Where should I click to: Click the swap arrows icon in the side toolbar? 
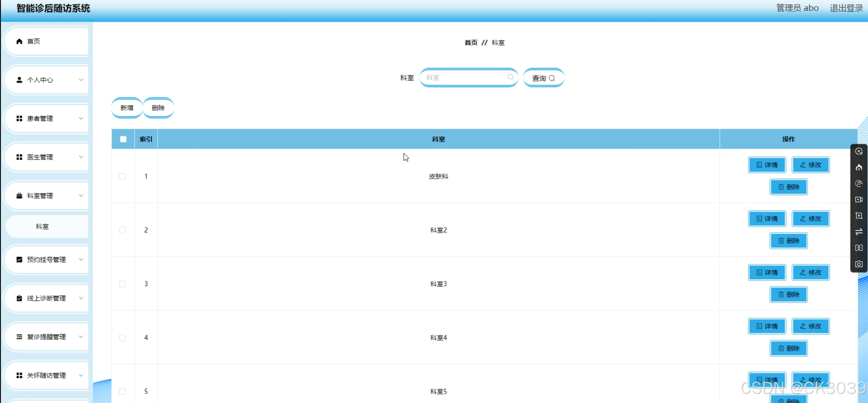tap(859, 232)
